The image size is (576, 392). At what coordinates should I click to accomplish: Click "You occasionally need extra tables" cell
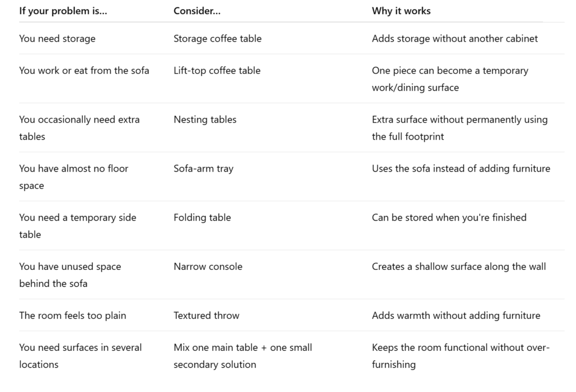[x=79, y=128]
